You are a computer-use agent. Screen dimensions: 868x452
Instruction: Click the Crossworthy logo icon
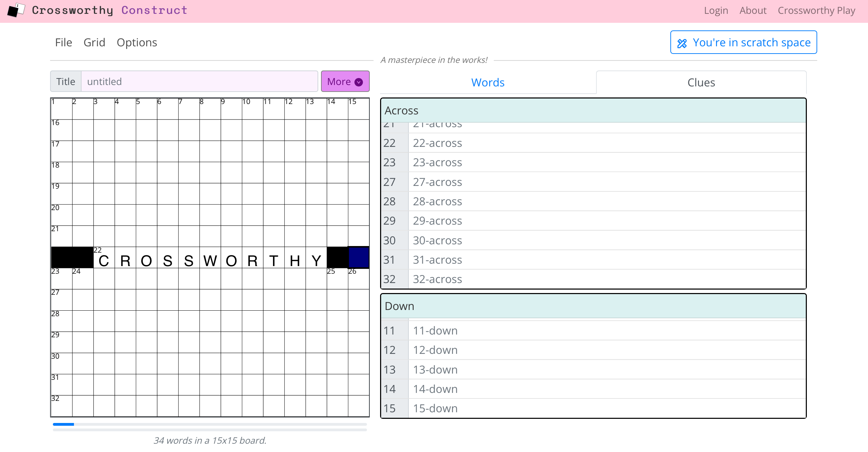click(16, 10)
